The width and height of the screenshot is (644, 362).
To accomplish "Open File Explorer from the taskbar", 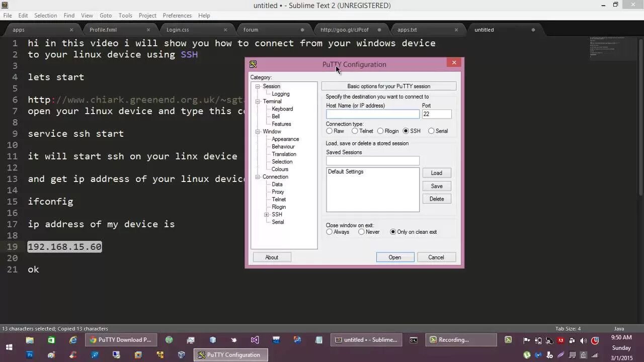I will click(x=30, y=340).
